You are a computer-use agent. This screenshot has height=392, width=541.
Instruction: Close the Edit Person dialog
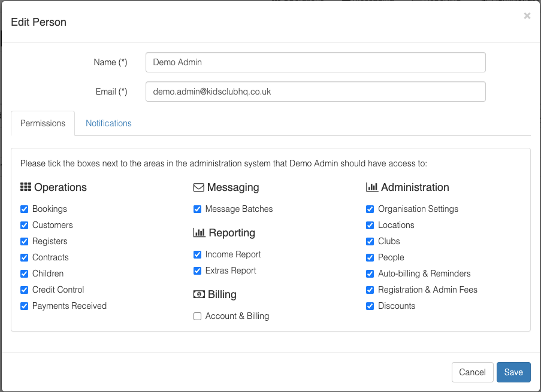(x=527, y=16)
